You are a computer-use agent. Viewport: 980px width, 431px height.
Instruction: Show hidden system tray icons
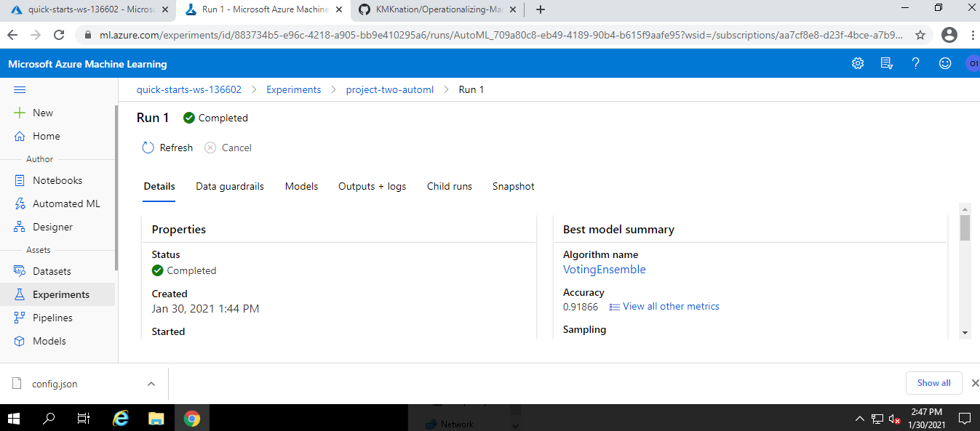(860, 419)
